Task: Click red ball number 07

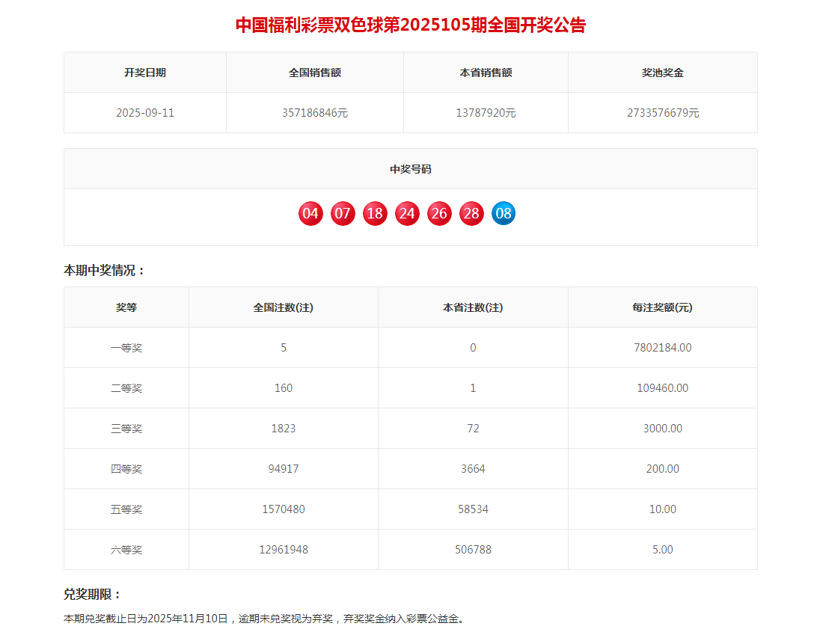Action: [x=343, y=213]
